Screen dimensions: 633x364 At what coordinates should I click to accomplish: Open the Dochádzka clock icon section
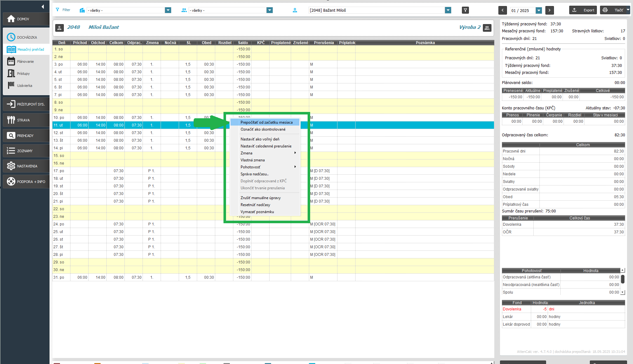(11, 37)
